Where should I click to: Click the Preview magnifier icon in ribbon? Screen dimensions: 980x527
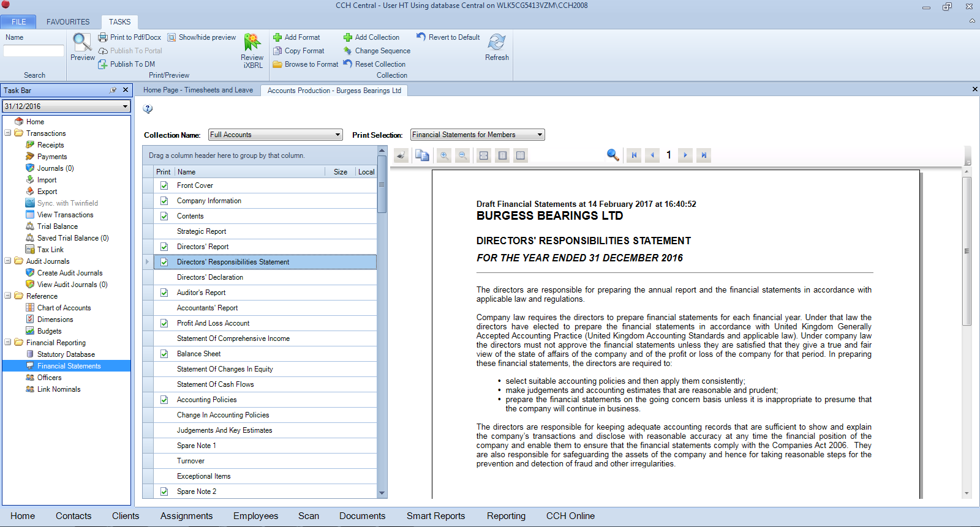tap(82, 43)
